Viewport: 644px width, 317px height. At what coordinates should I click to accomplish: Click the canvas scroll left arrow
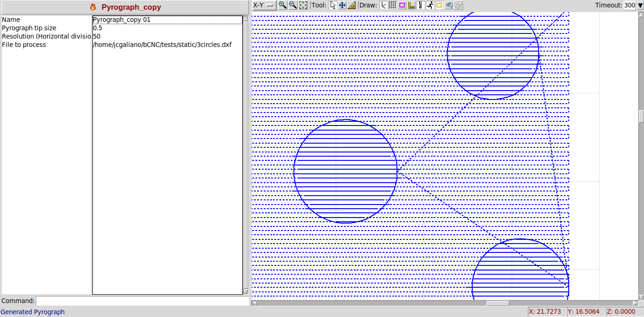coord(254,303)
